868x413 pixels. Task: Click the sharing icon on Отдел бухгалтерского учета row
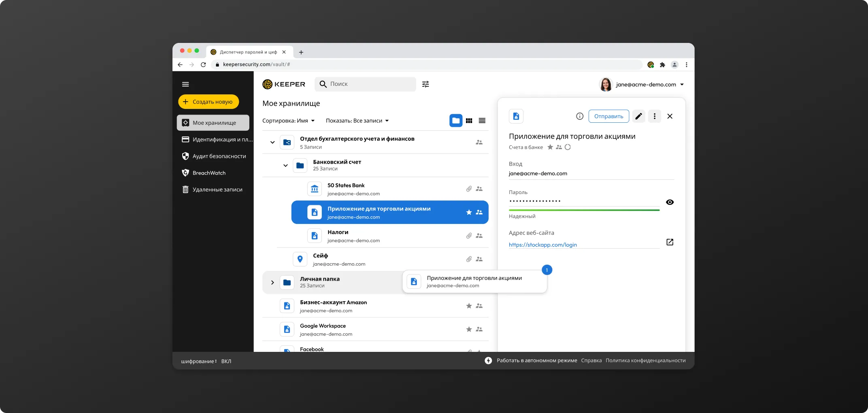point(479,142)
